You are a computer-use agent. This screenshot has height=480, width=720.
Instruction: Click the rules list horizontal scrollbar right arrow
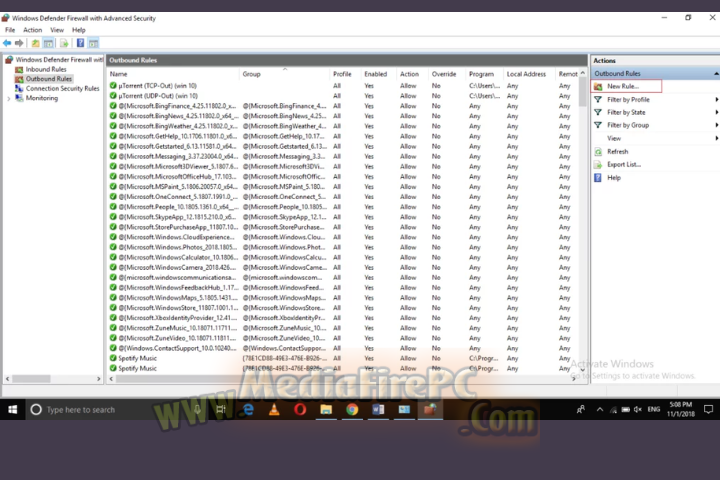(574, 379)
